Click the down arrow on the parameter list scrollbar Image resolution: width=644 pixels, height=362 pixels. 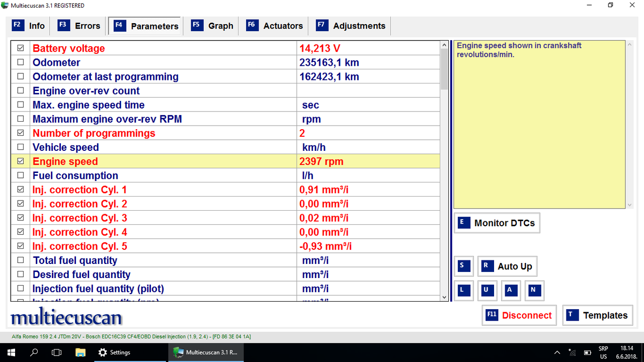click(443, 297)
